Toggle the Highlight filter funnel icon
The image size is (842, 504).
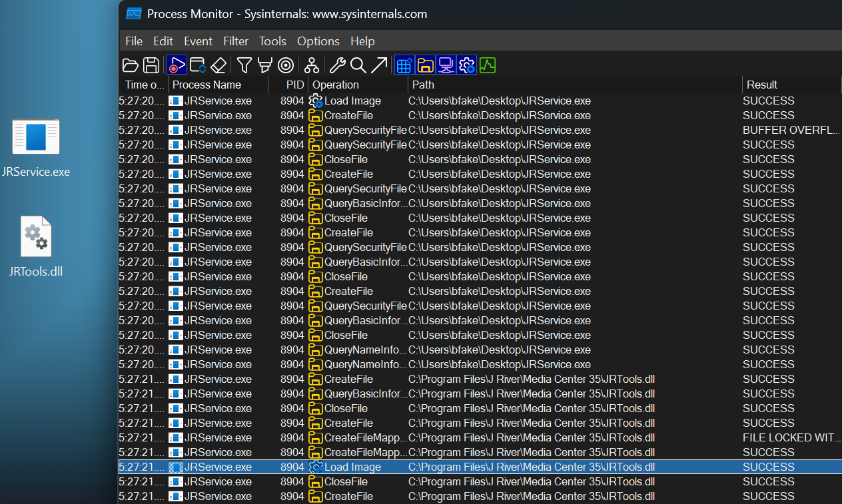click(264, 65)
